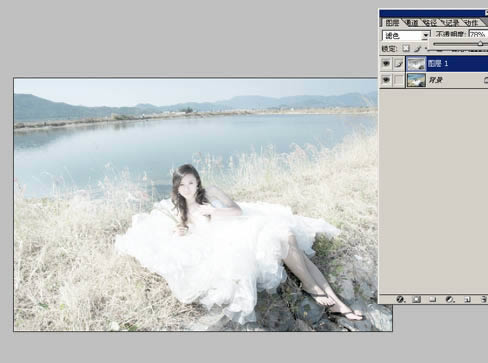Click the opacity slider handle
Viewport: 488px width, 363px height.
[x=480, y=44]
